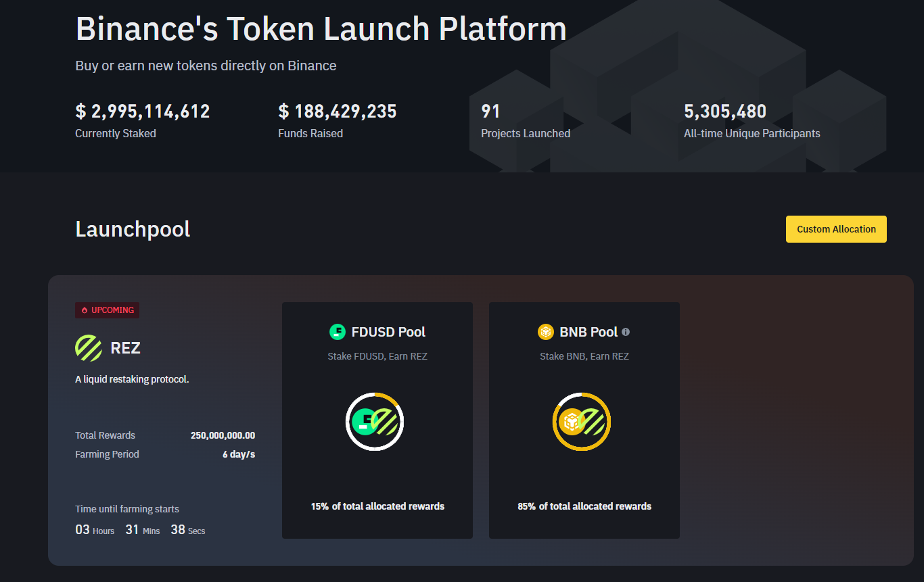Screen dimensions: 924x582
Task: Click the fire icon in the UPCOMING badge
Action: coord(85,310)
